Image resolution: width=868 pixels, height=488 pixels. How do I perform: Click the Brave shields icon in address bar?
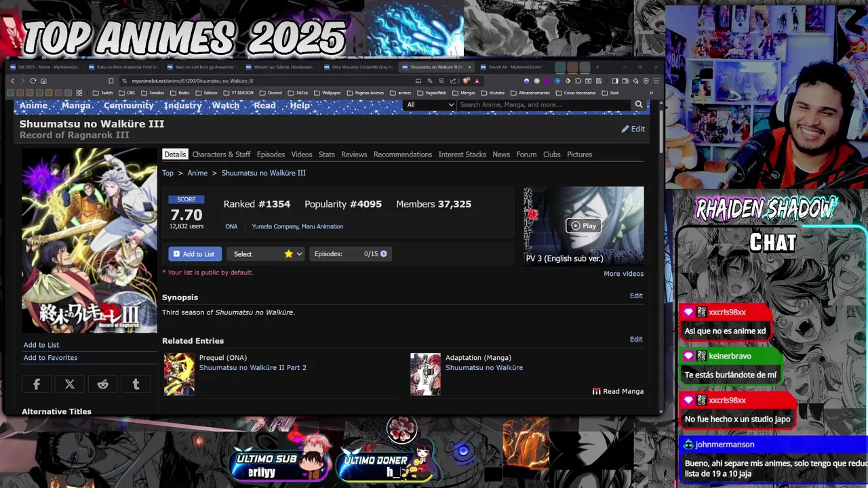466,81
